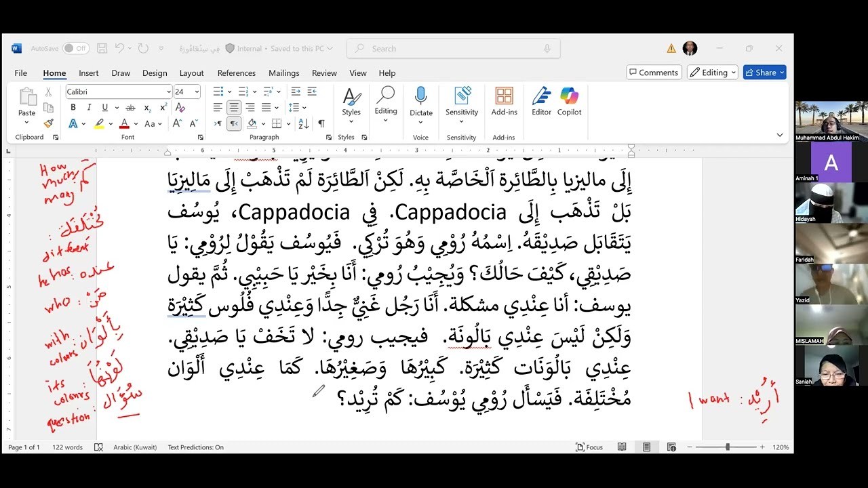Switch to the Review tab
The width and height of the screenshot is (868, 488).
(324, 73)
